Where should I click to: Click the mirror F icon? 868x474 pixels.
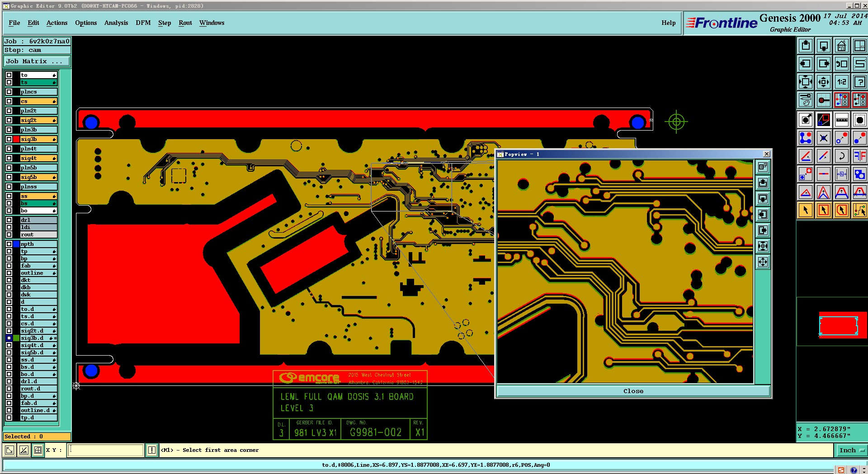859,156
